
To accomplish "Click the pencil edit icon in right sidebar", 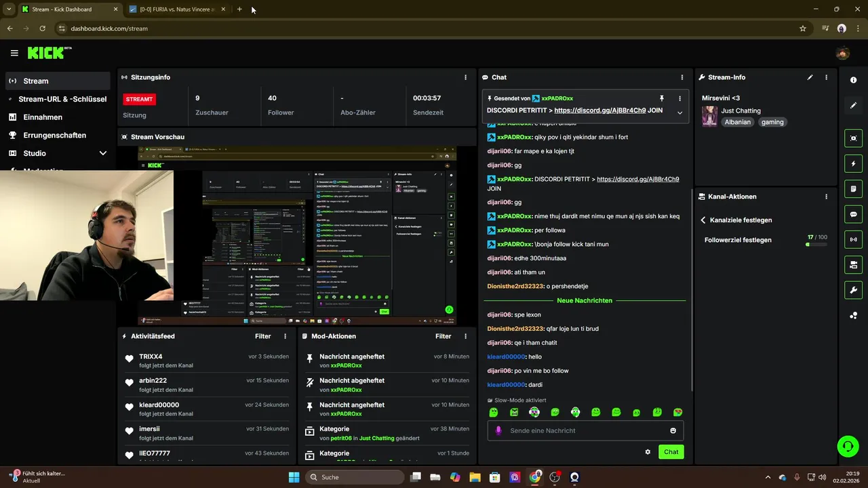I will [854, 105].
